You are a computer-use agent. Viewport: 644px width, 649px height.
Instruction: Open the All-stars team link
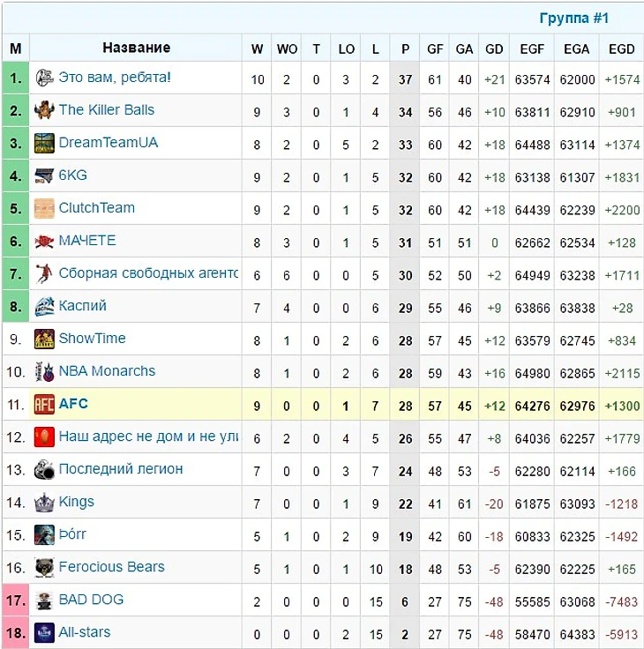(x=85, y=632)
